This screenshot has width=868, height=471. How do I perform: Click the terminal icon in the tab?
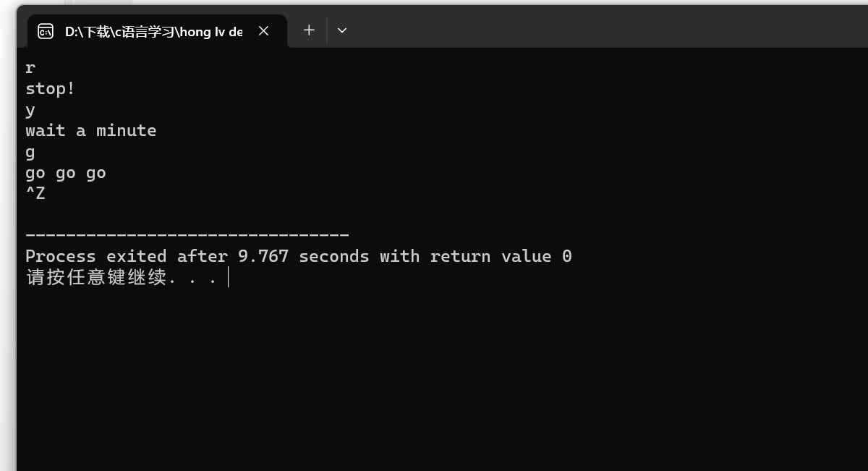[46, 31]
